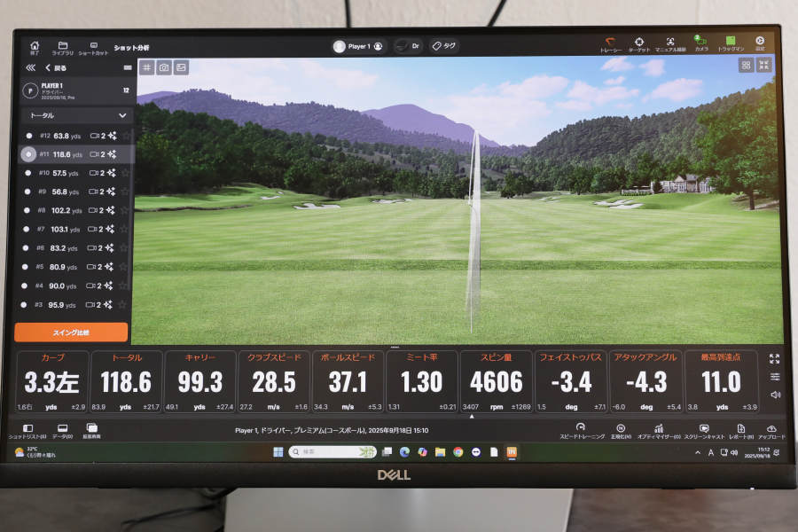Click the orange スイング比較 button
798x532 pixels.
(x=71, y=332)
